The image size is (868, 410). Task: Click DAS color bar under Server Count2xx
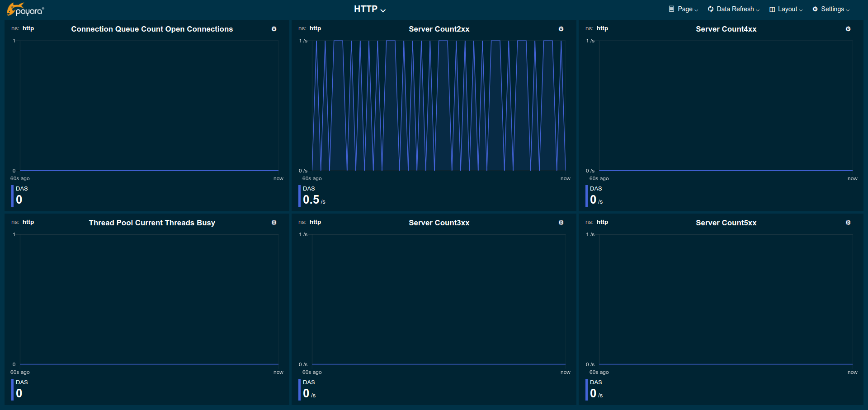299,196
